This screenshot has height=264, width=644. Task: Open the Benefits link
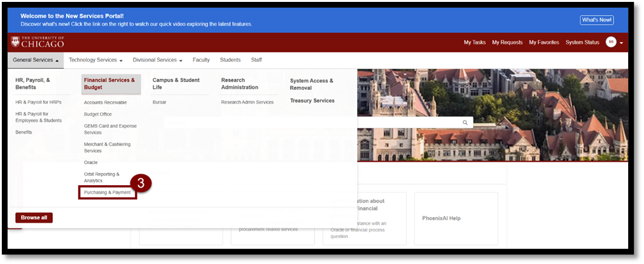pyautogui.click(x=24, y=132)
